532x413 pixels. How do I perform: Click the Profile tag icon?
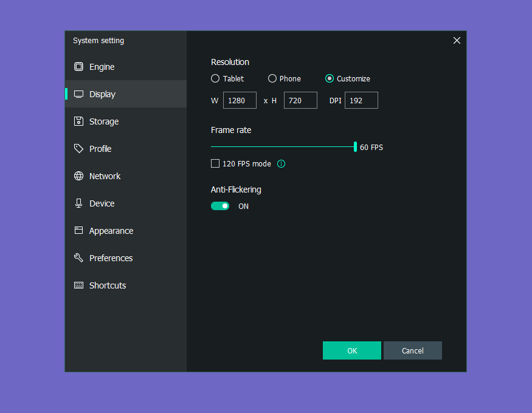click(78, 148)
